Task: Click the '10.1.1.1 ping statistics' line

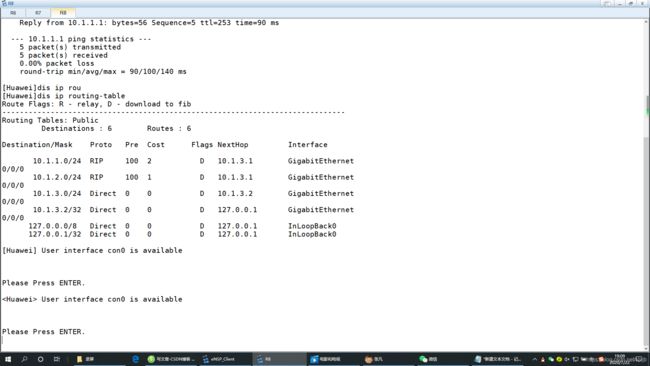Action: tap(81, 39)
